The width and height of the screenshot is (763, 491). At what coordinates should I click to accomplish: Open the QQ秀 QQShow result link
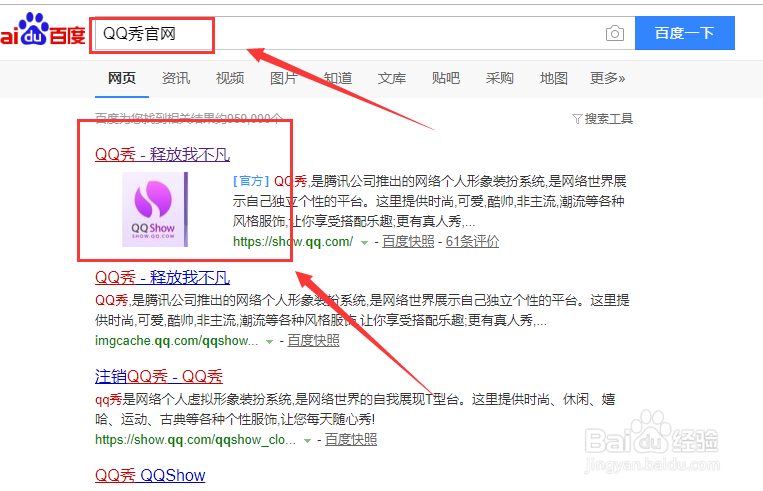(x=150, y=475)
